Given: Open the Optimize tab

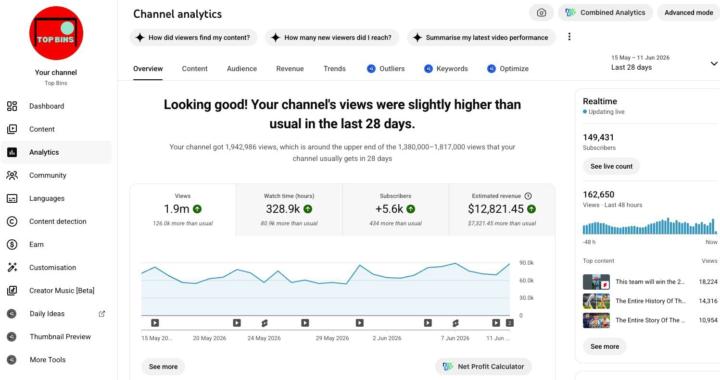Looking at the screenshot, I should 508,69.
